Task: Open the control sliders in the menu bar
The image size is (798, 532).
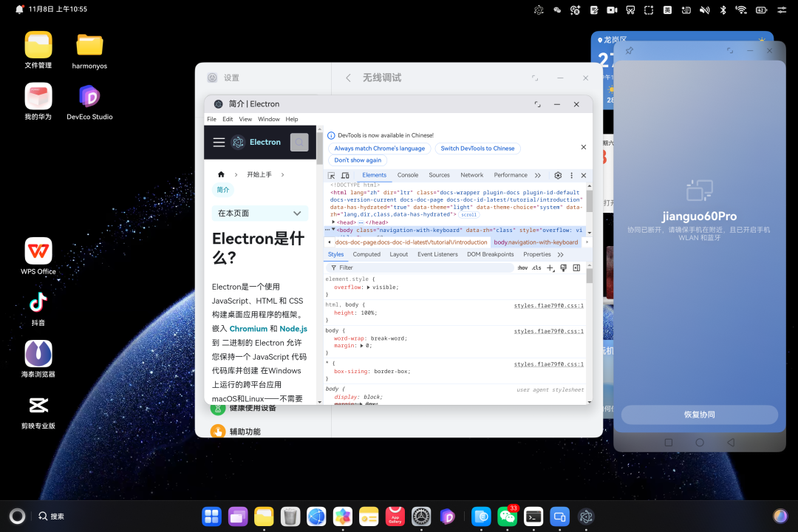Action: 782,10
